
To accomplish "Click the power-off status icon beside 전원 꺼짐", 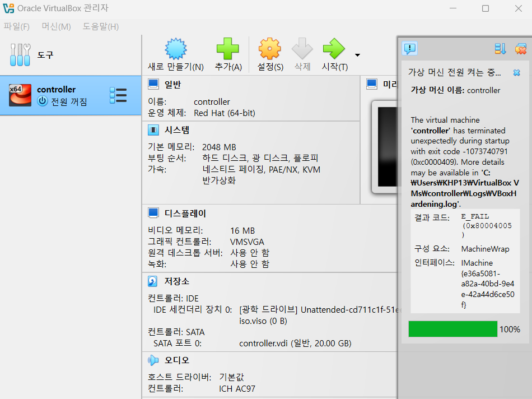I will click(x=43, y=101).
